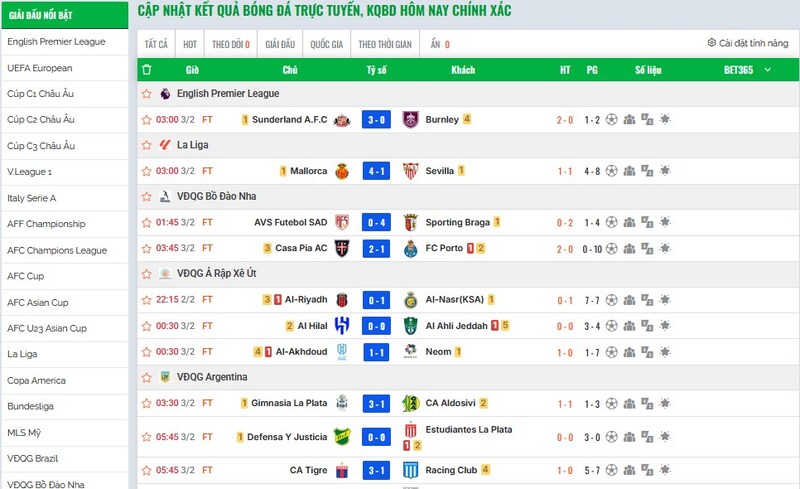Viewport: 800px width, 489px height.
Task: Click the 3 - 0 Sunderland score box
Action: coord(376,119)
